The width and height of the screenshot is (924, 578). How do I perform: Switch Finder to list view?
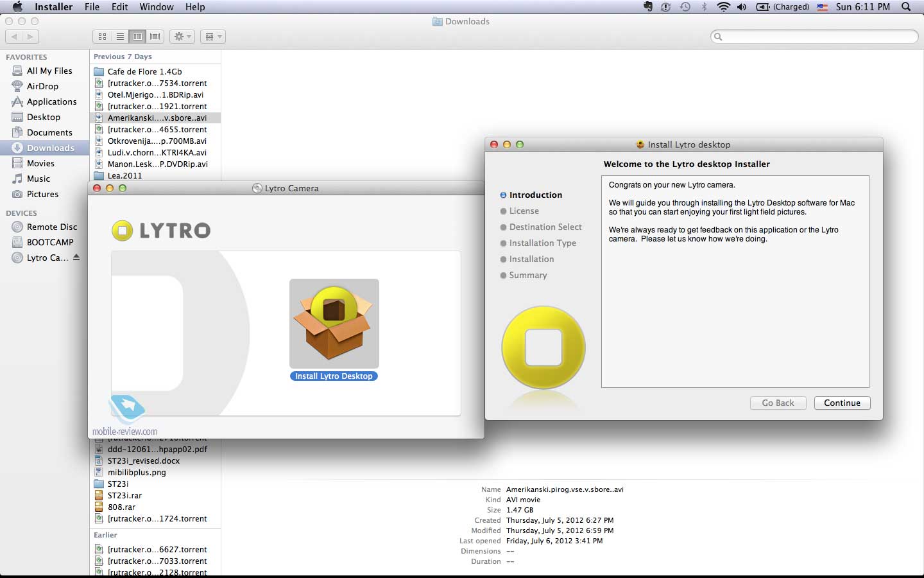click(x=120, y=37)
